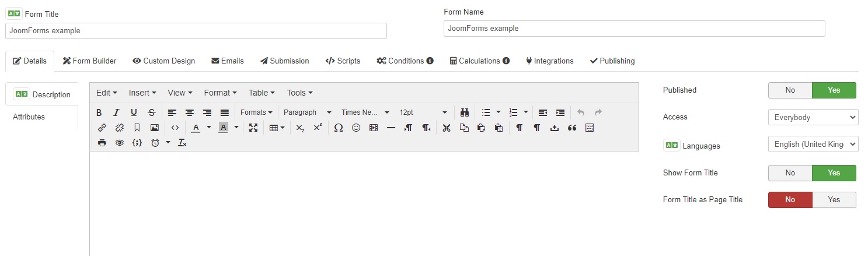Justify the text

pyautogui.click(x=224, y=112)
